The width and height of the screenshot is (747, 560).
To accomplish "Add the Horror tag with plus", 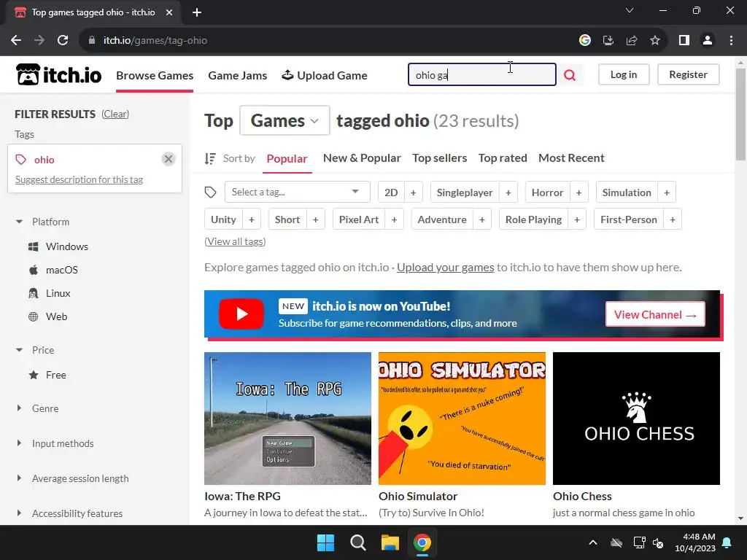I will pyautogui.click(x=578, y=192).
